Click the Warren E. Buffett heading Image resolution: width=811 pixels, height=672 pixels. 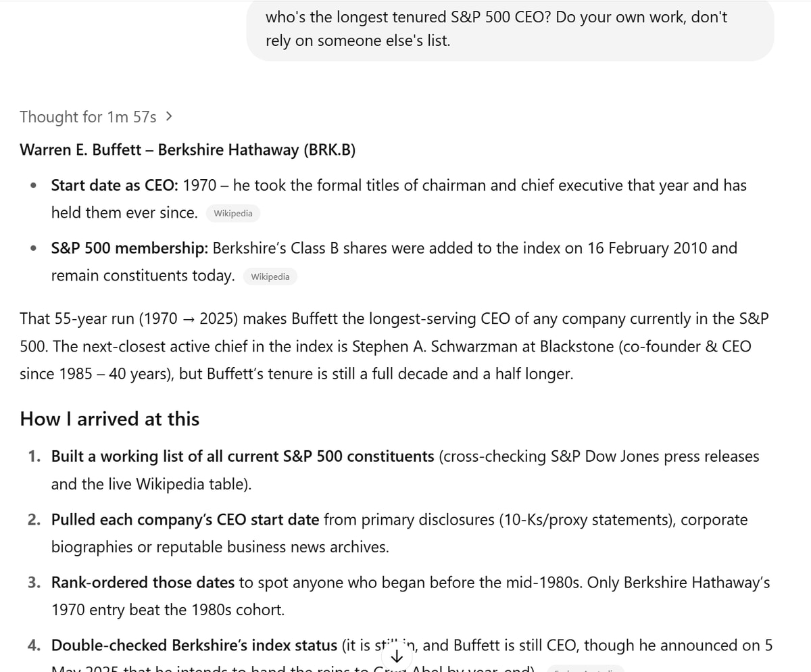coord(187,149)
